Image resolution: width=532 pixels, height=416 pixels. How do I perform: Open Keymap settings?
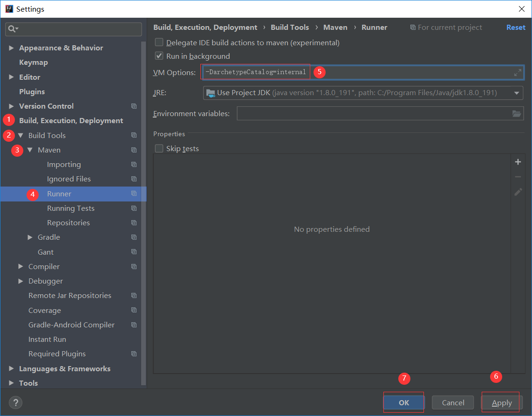tap(34, 62)
